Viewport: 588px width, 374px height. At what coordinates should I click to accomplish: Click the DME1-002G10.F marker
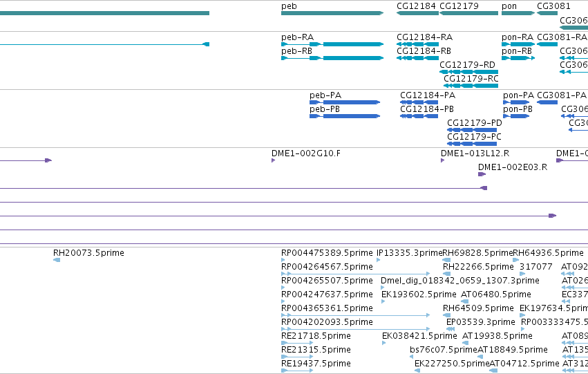point(273,160)
